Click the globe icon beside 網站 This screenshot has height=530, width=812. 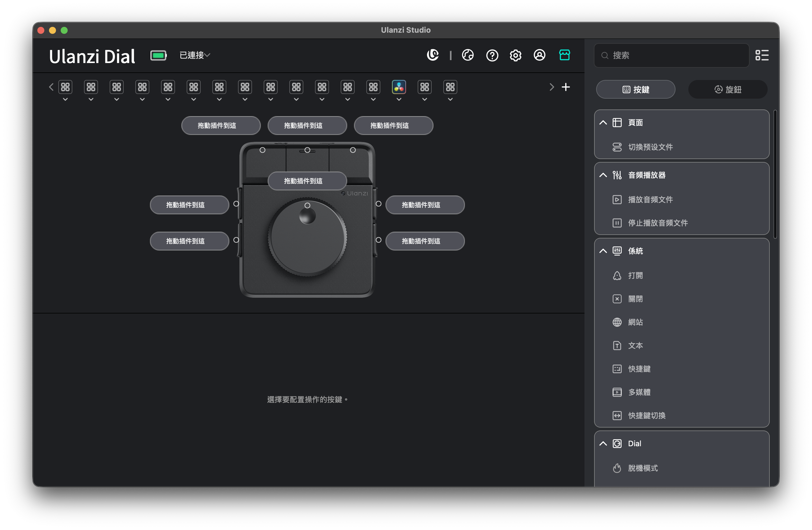pyautogui.click(x=617, y=322)
